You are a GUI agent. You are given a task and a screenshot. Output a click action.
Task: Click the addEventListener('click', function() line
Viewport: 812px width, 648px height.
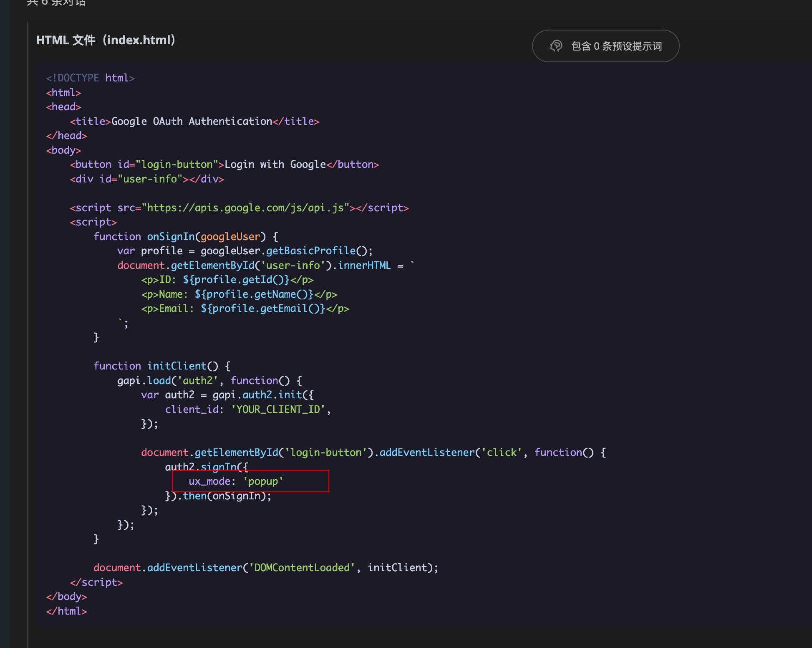pyautogui.click(x=373, y=453)
